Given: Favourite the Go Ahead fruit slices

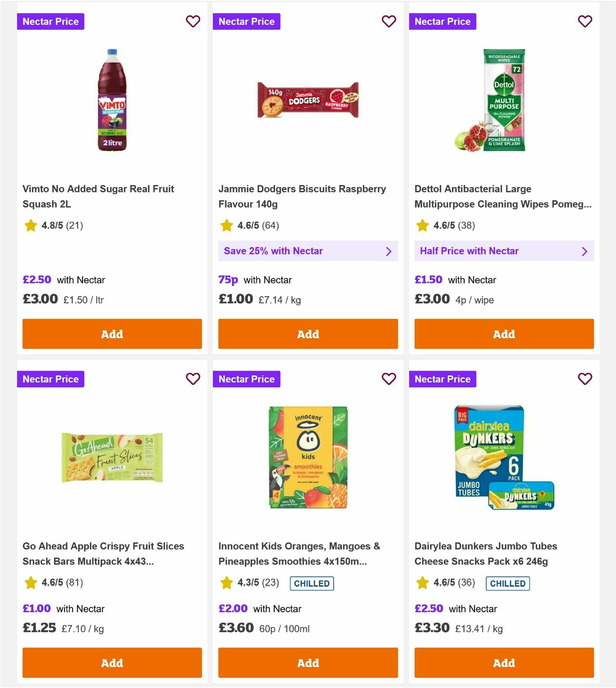Looking at the screenshot, I should pos(193,379).
